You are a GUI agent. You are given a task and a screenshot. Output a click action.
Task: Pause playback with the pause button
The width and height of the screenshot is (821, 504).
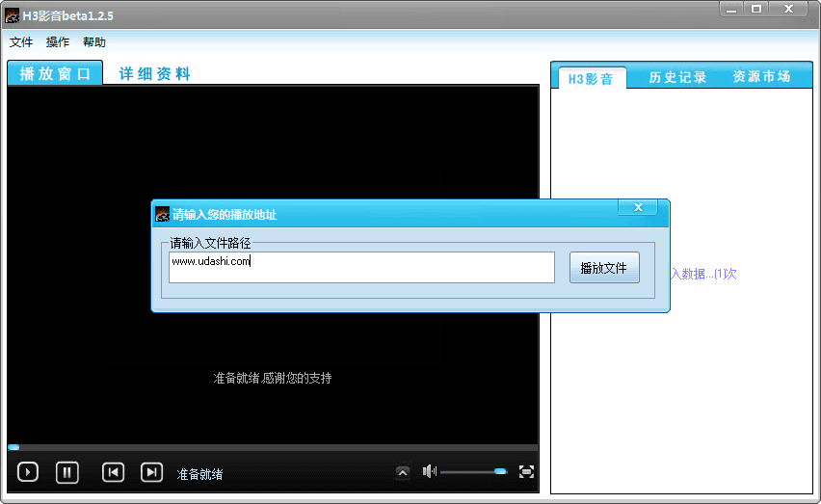click(x=66, y=472)
